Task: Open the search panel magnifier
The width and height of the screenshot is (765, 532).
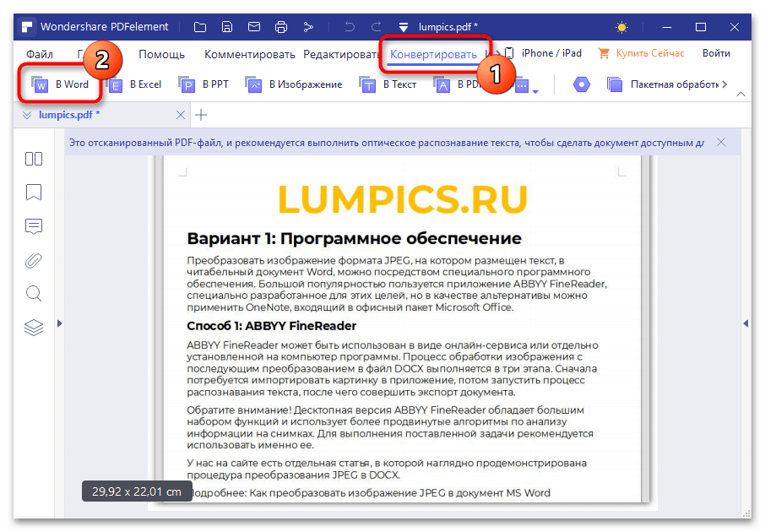Action: [34, 294]
